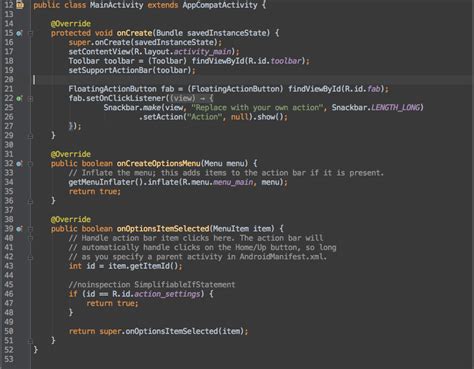Viewport: 474px width, 369px height.
Task: Click the MenuItem parameter type on line 39
Action: click(231, 229)
